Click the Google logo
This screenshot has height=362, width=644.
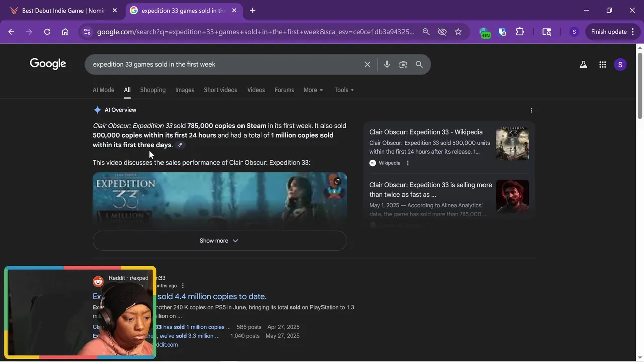click(48, 64)
